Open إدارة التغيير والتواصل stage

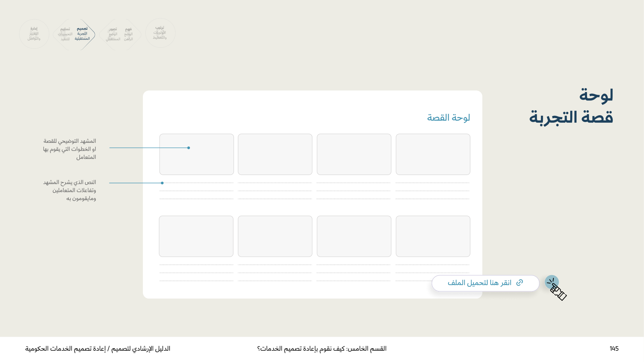[34, 34]
